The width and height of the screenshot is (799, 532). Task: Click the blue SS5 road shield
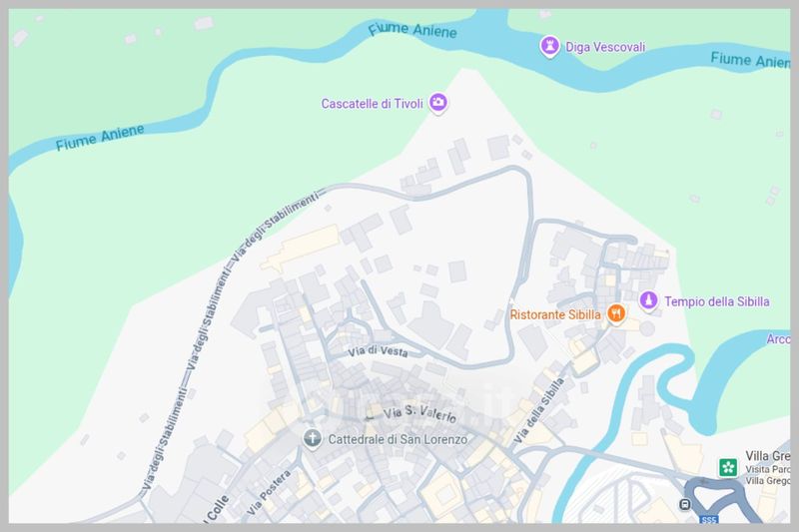709,519
